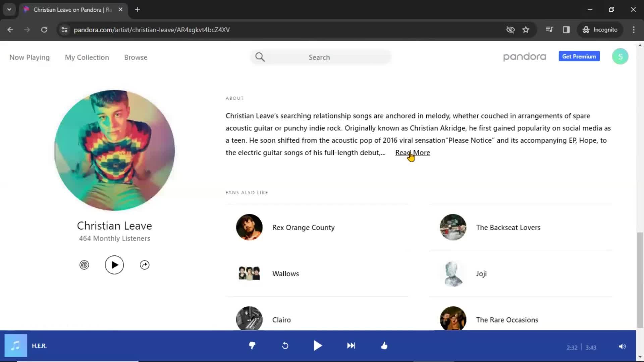The image size is (644, 362).
Task: Click The Backseat Lovers thumbnail
Action: [453, 227]
